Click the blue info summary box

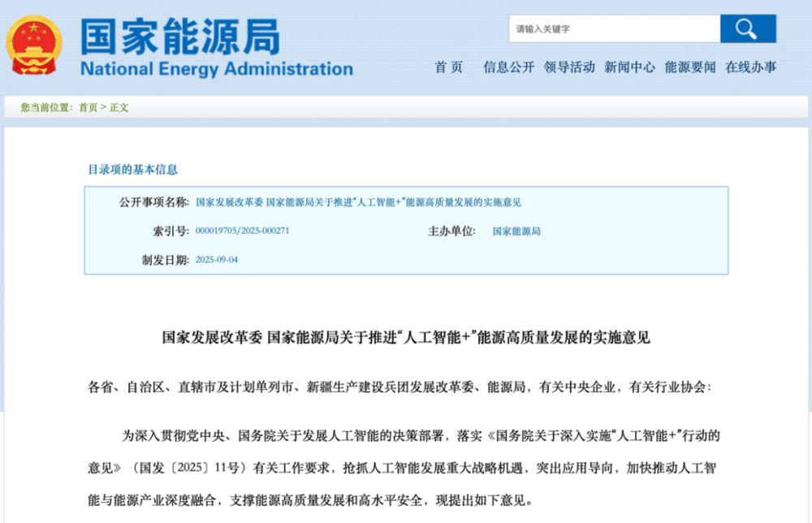point(406,231)
